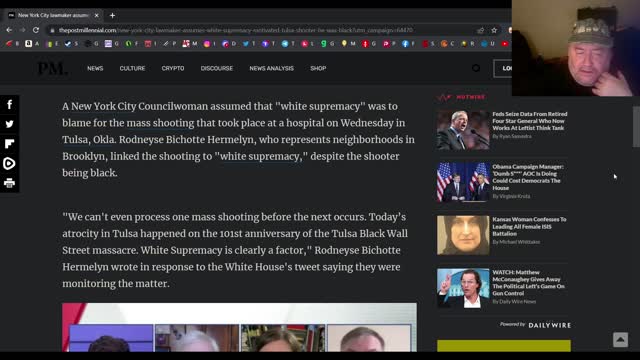Screen dimensions: 640x360
Task: Open thumbnail of retired general story
Action: pyautogui.click(x=463, y=130)
